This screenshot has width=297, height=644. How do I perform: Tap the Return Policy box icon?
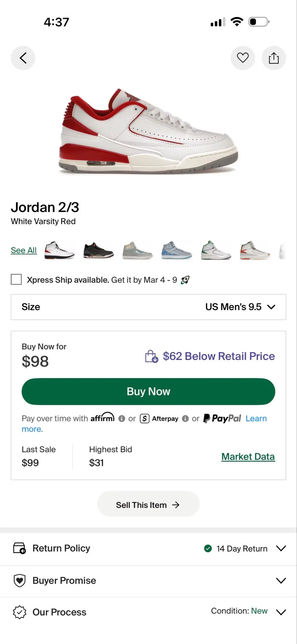pyautogui.click(x=20, y=548)
